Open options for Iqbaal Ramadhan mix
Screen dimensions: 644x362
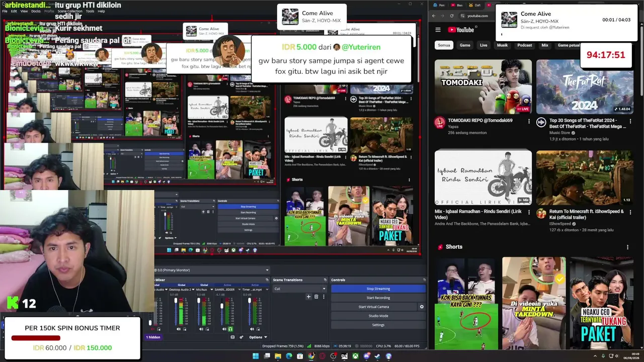pyautogui.click(x=529, y=212)
